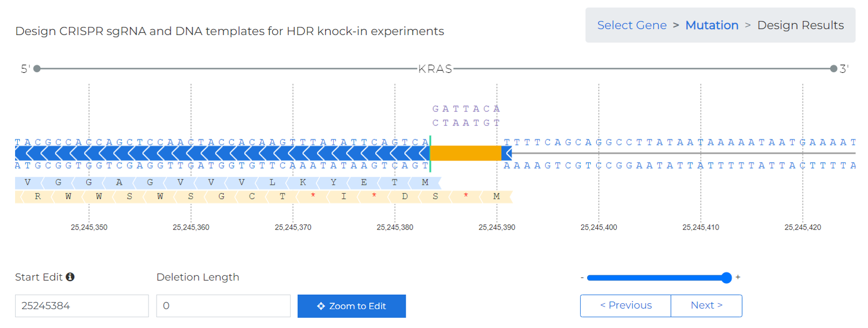Click the minus sign left of zoom slider
The image size is (868, 328).
click(x=582, y=277)
